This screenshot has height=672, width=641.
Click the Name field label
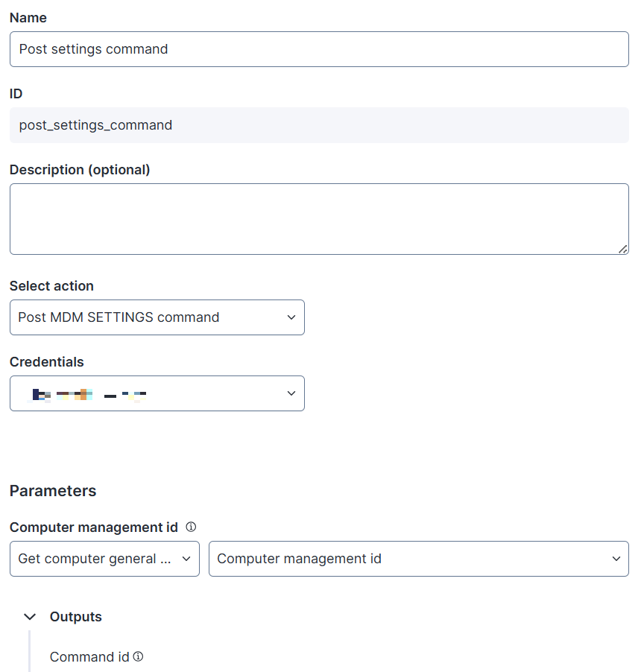pyautogui.click(x=28, y=17)
